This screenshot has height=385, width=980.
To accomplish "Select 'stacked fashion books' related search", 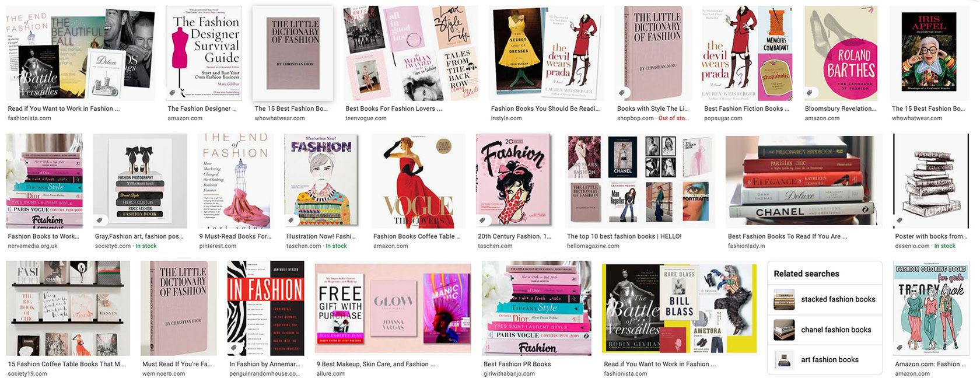I will coord(824,299).
